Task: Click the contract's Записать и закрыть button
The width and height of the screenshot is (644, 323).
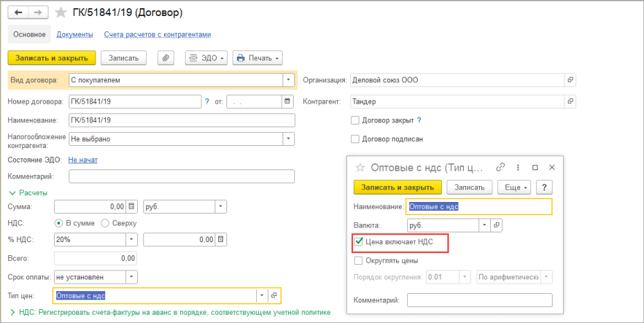Action: [52, 58]
